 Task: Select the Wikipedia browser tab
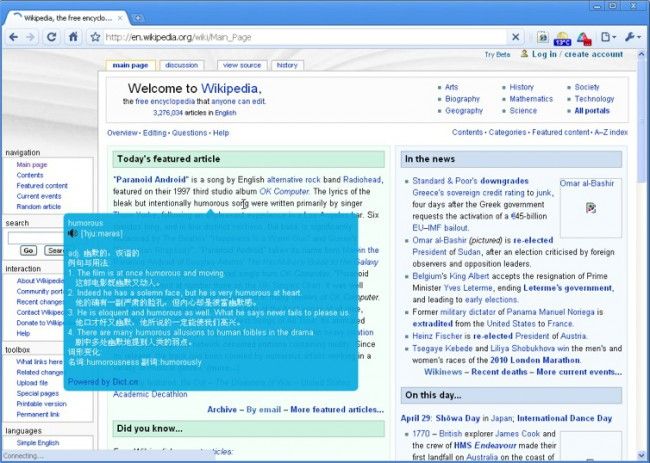pos(66,18)
